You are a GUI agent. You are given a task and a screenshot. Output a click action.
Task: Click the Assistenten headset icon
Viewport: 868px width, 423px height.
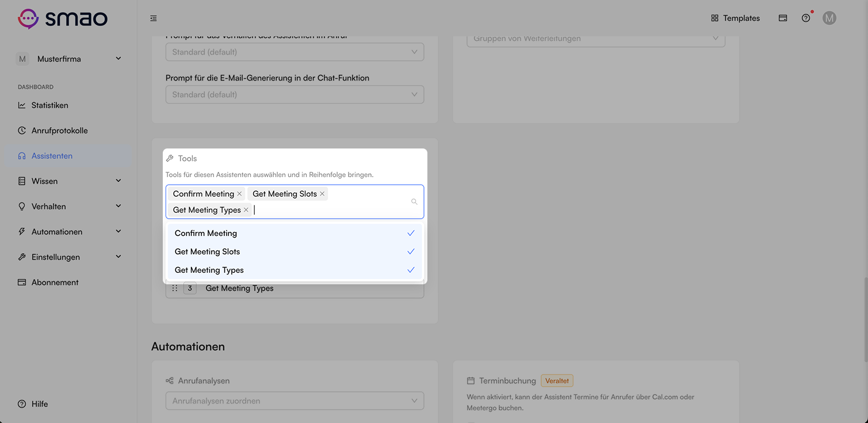(22, 156)
